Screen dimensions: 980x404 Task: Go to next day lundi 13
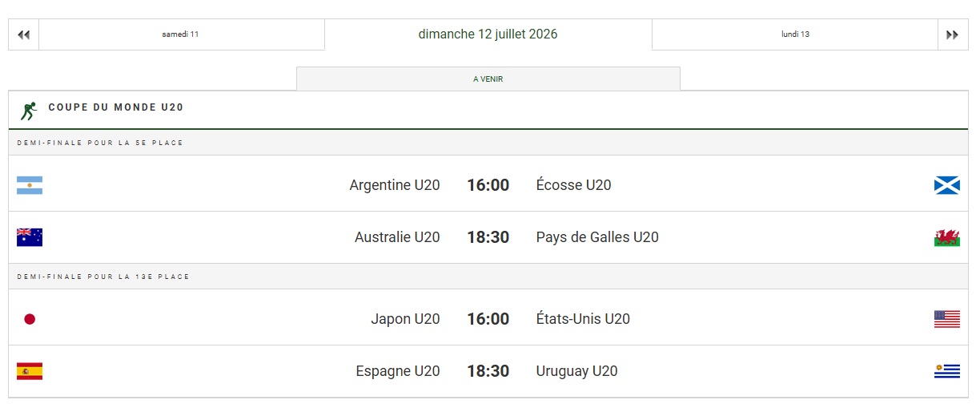[795, 34]
